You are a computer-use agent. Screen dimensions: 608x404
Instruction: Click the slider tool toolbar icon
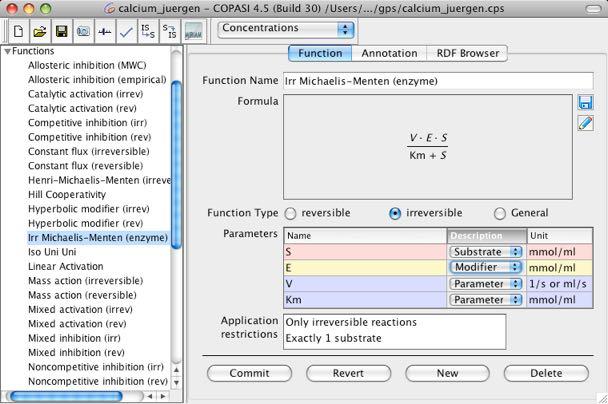pos(105,31)
